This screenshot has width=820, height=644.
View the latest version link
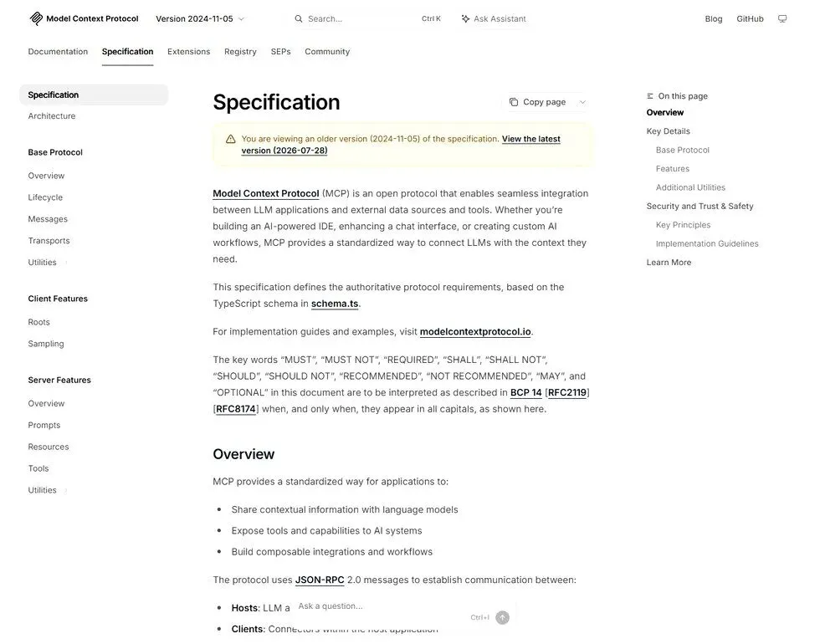click(x=401, y=145)
